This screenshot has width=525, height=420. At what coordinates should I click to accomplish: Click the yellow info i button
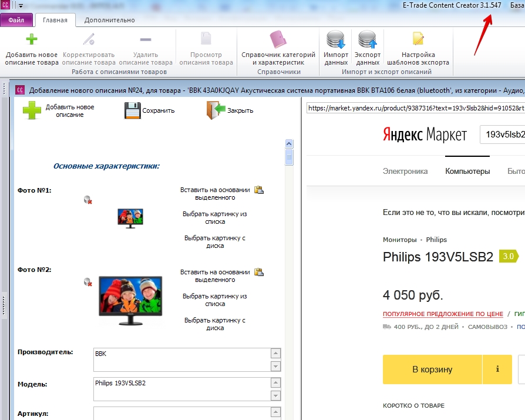pyautogui.click(x=497, y=369)
